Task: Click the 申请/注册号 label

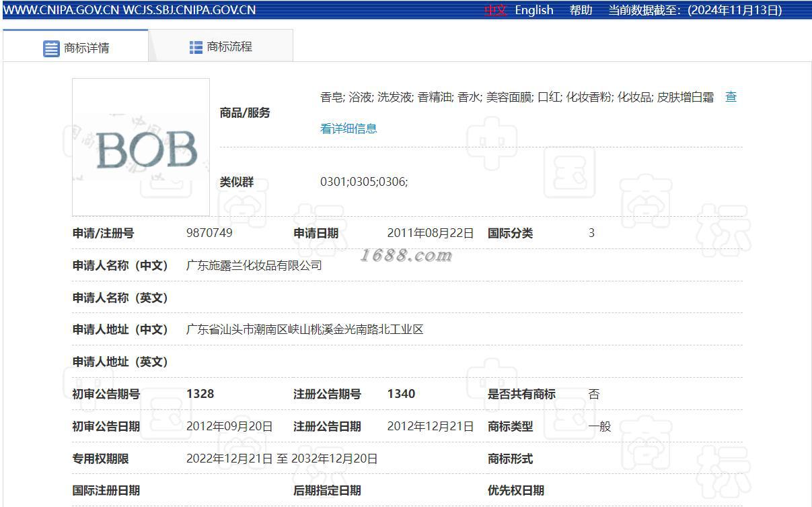Action: click(x=103, y=233)
